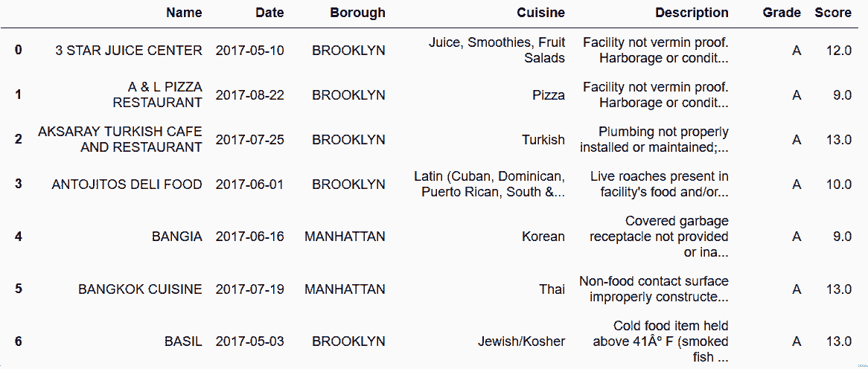
Task: Click the Jewish/Kosher cuisine cell
Action: click(x=521, y=341)
